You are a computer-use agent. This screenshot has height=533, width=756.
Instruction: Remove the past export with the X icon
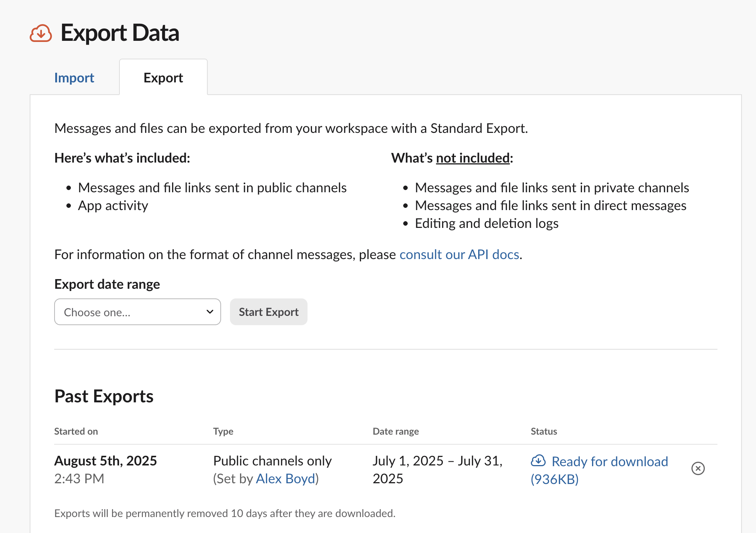tap(698, 468)
